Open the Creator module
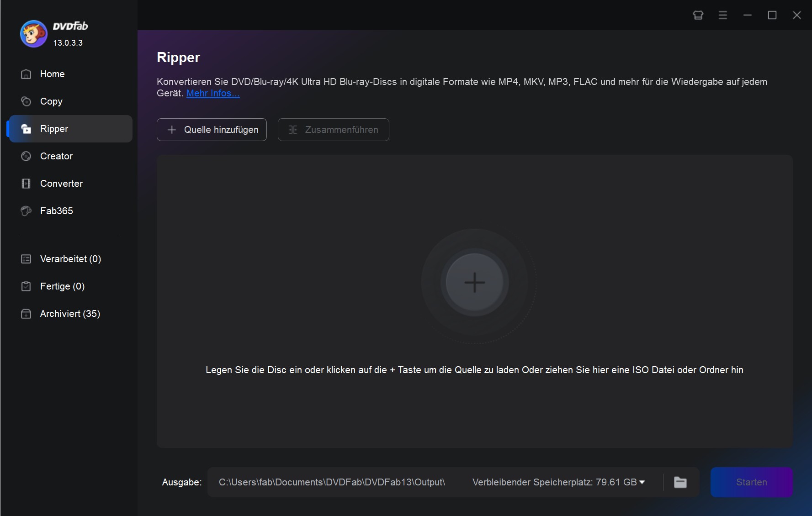Screen dimensions: 812x516 coord(71,156)
